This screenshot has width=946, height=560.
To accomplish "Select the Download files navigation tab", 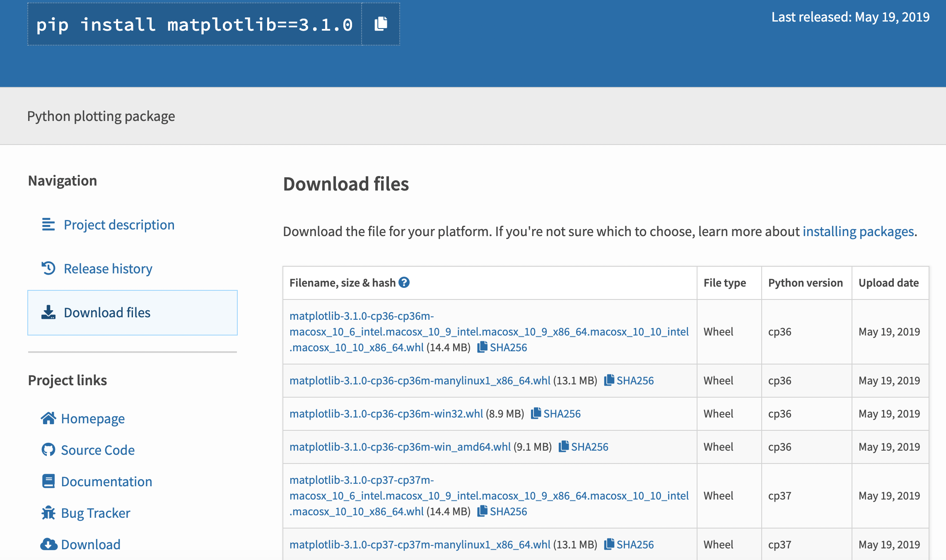I will click(107, 313).
